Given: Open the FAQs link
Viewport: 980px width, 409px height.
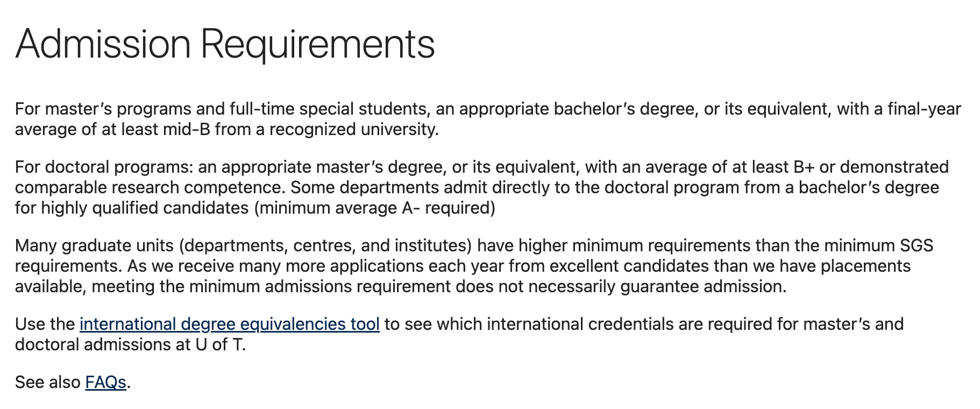Looking at the screenshot, I should pos(105,382).
